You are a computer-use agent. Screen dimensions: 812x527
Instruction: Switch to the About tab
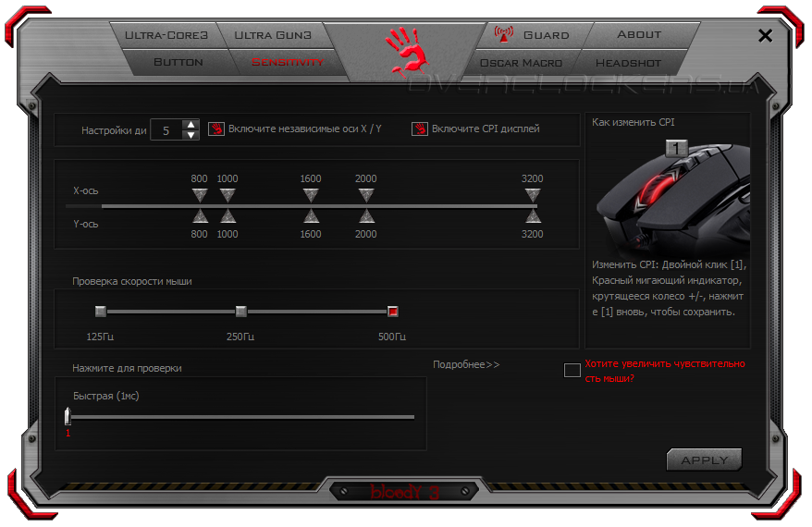[x=639, y=35]
